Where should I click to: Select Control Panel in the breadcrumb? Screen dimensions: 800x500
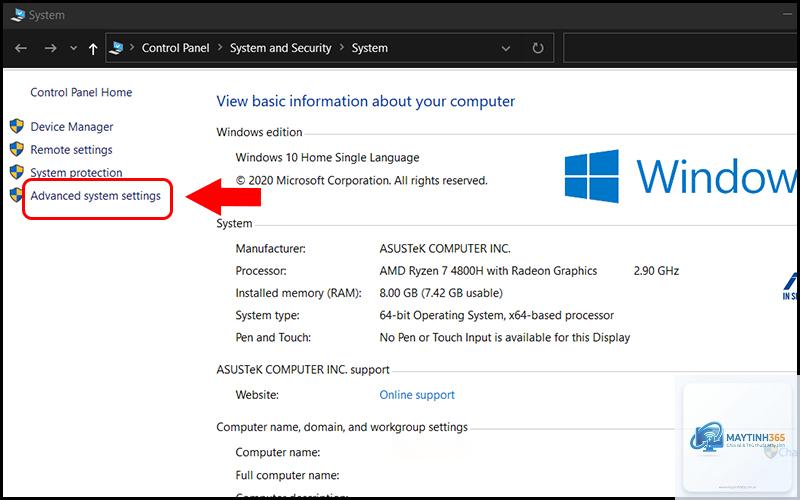[x=176, y=48]
